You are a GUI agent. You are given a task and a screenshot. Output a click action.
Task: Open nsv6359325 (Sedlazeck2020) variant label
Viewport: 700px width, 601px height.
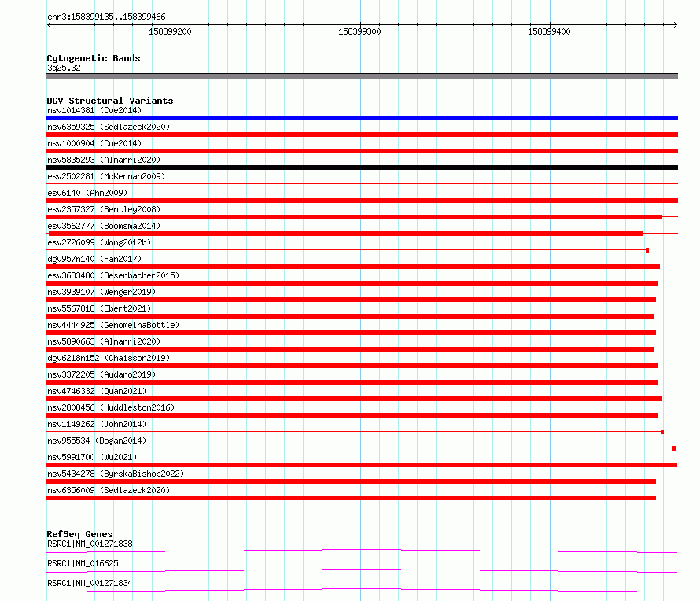(109, 127)
